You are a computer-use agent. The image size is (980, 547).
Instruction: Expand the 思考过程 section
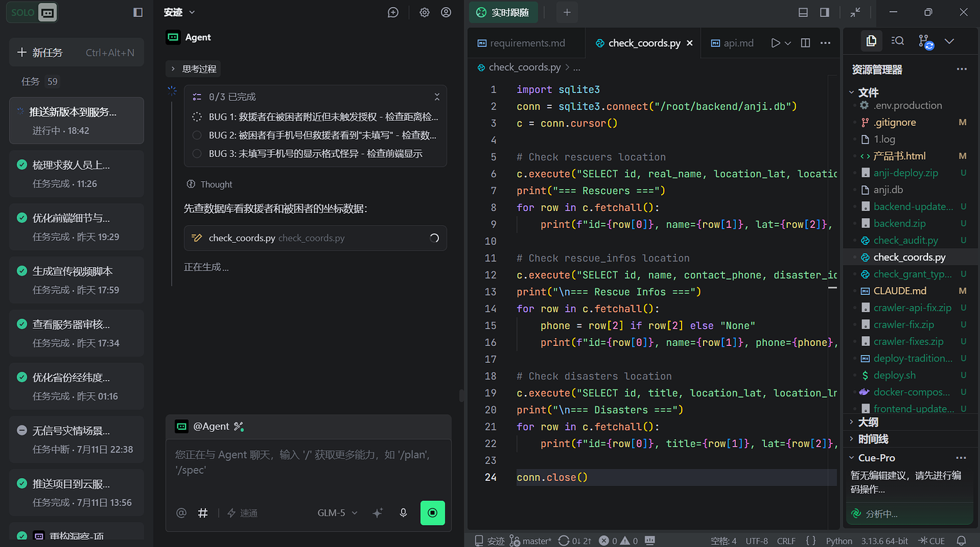pos(193,69)
